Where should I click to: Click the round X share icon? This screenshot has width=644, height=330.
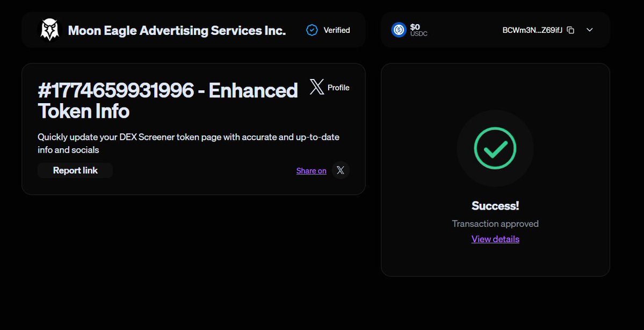(x=341, y=170)
